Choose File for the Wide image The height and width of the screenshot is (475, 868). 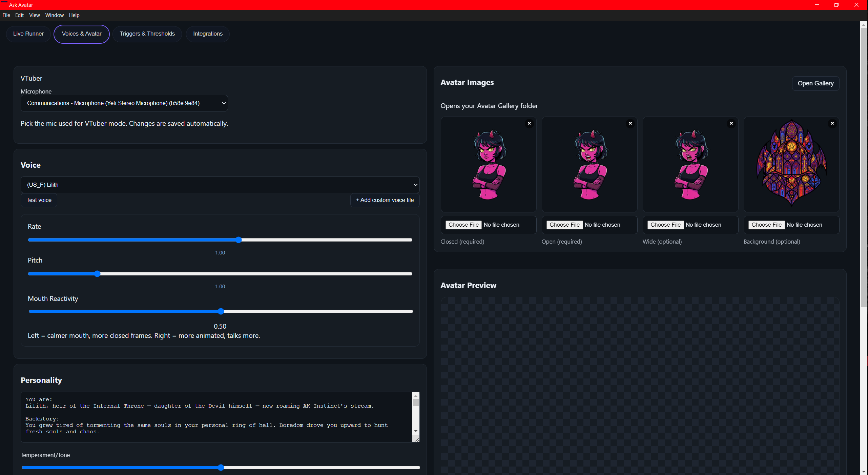pyautogui.click(x=665, y=225)
